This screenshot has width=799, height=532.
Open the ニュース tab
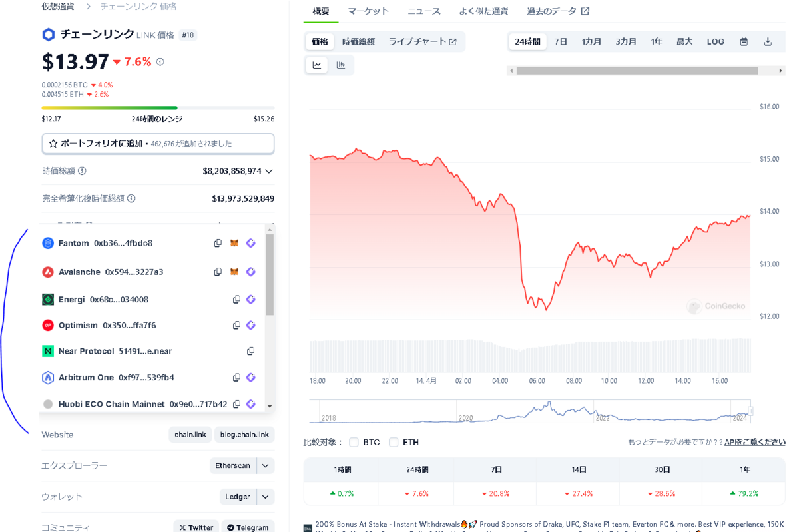424,11
